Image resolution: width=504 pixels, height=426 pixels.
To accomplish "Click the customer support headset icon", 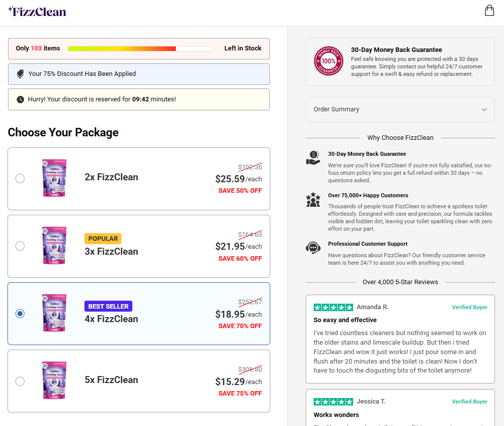I will [x=313, y=248].
